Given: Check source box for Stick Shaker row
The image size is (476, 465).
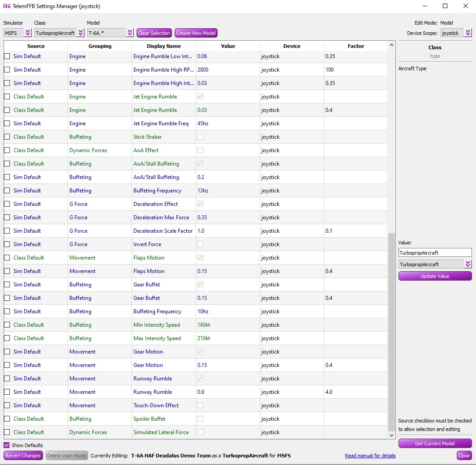Looking at the screenshot, I should tap(7, 137).
